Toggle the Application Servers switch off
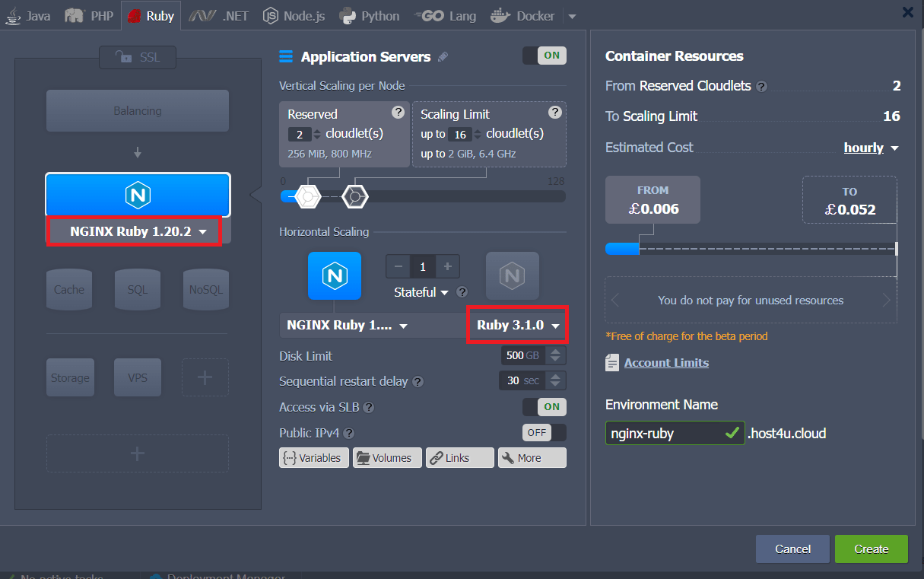Viewport: 924px width, 579px height. (544, 55)
